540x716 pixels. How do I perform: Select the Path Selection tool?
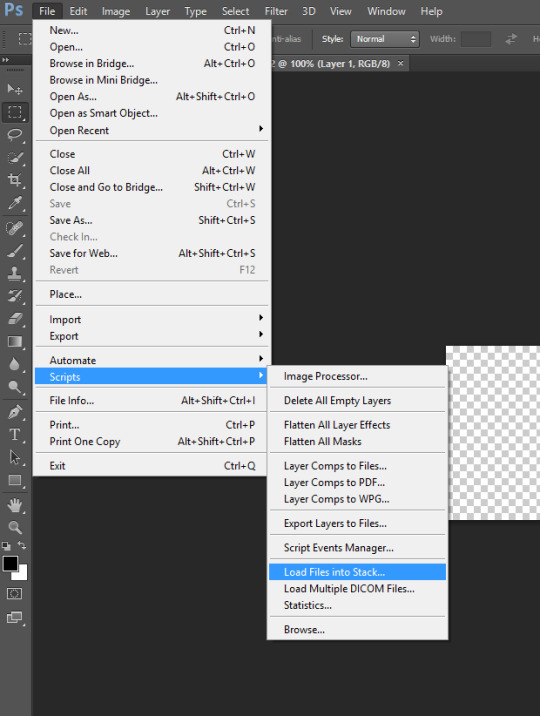coord(15,457)
